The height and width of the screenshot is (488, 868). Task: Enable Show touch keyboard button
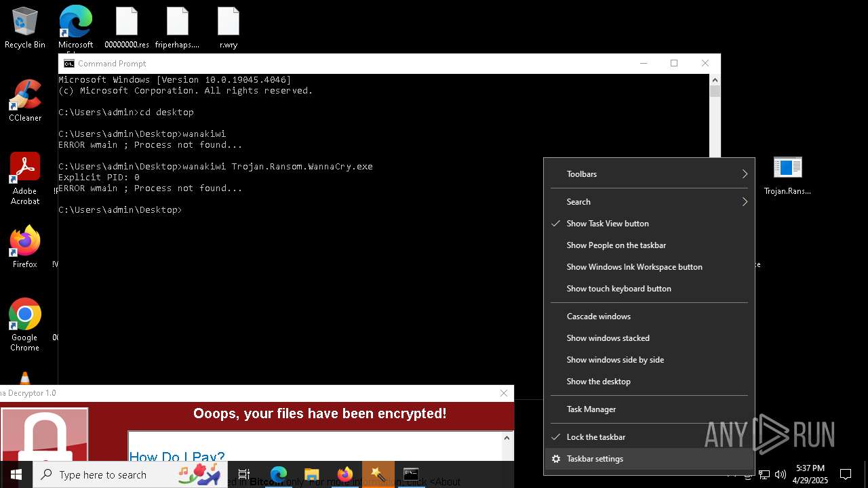coord(649,289)
